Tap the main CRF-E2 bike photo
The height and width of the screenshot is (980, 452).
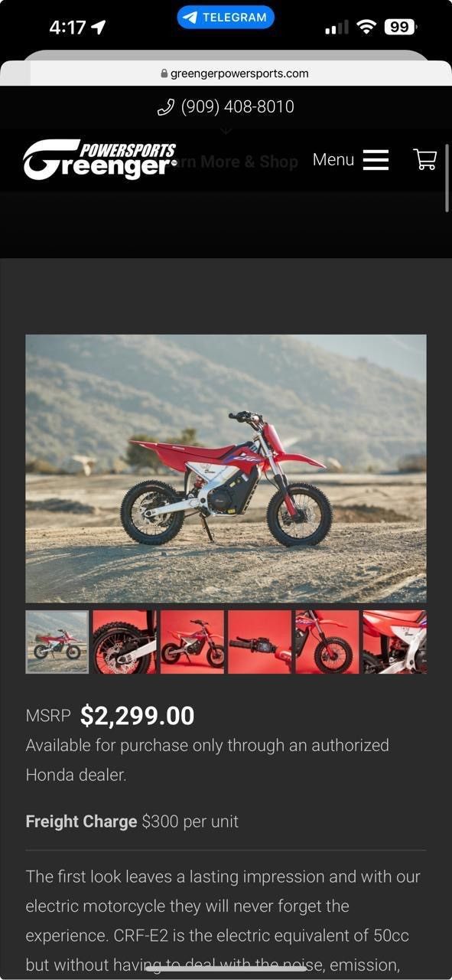[x=226, y=469]
